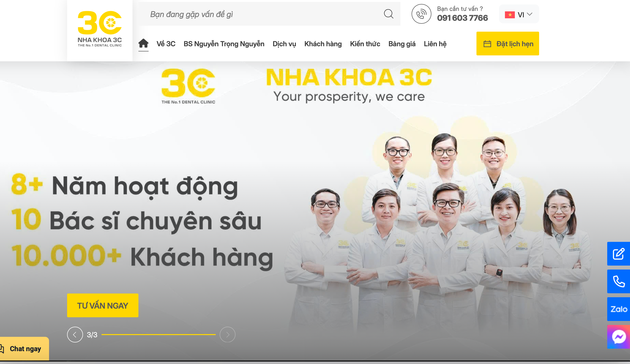Expand the Dịch vụ menu
The image size is (630, 364).
284,44
